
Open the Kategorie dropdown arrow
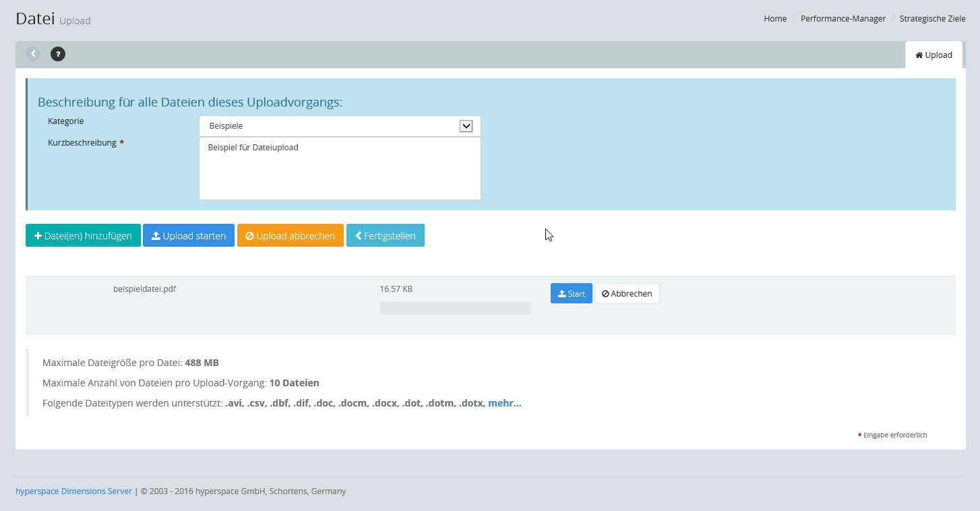[466, 126]
